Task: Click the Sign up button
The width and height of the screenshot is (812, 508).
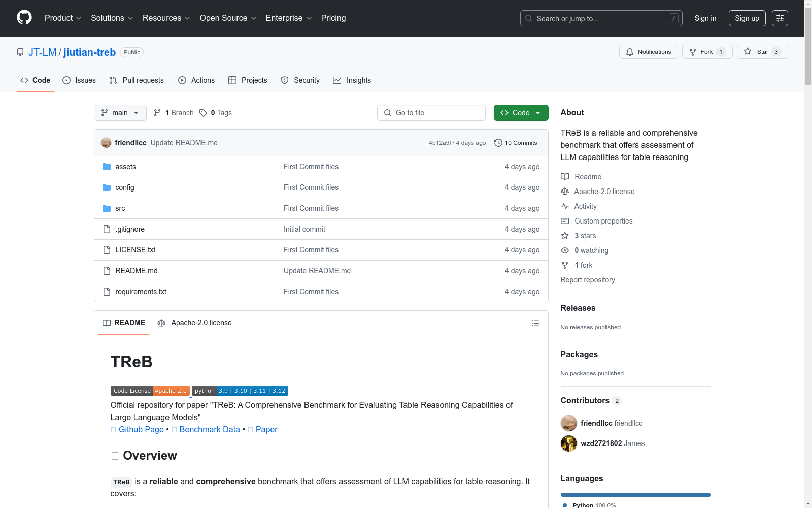Action: [747, 18]
